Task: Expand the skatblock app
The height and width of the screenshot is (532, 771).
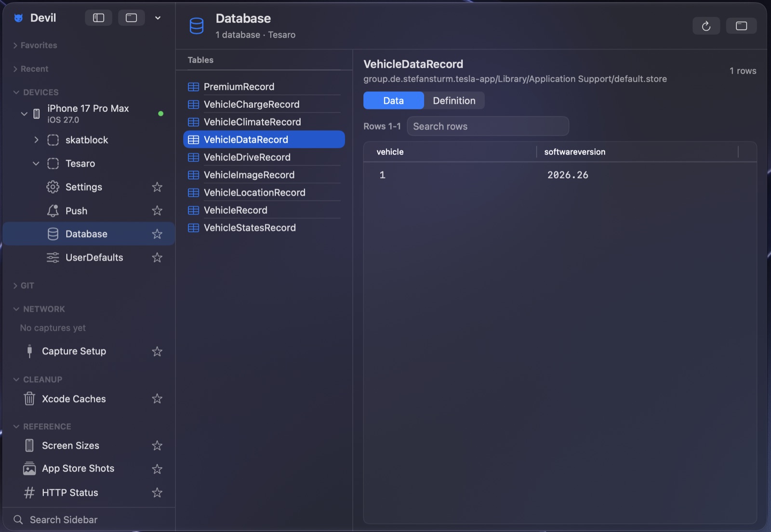Action: coord(36,140)
